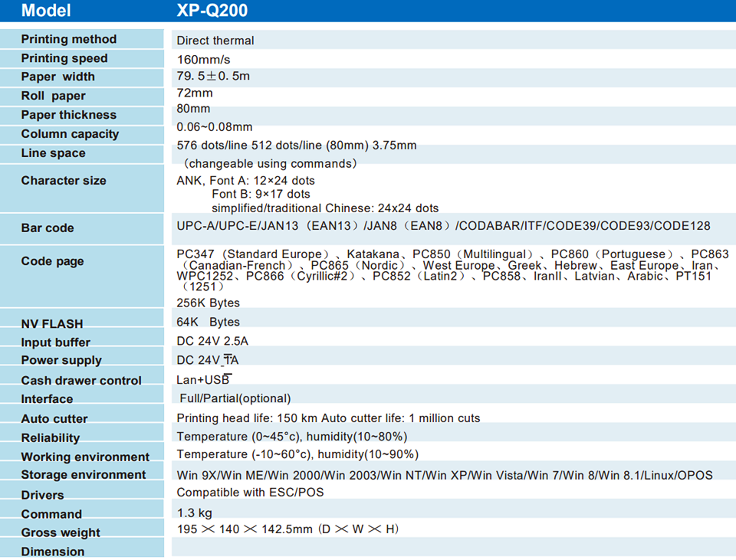736x560 pixels.
Task: Click the 'XP-Q200' model name
Action: pyautogui.click(x=212, y=10)
